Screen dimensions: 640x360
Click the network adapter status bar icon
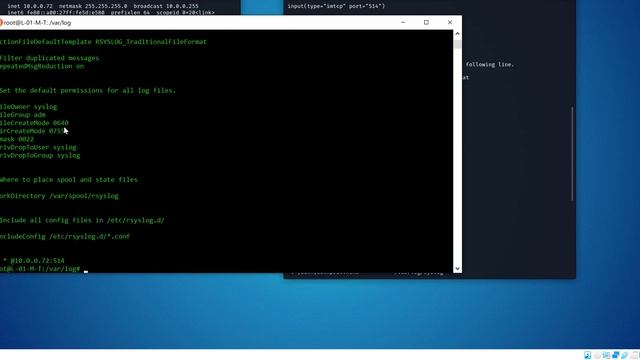pyautogui.click(x=607, y=356)
